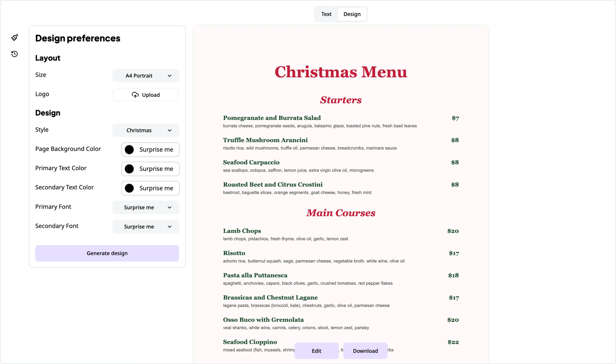Open the Primary Font dropdown
Image resolution: width=616 pixels, height=364 pixels.
145,207
